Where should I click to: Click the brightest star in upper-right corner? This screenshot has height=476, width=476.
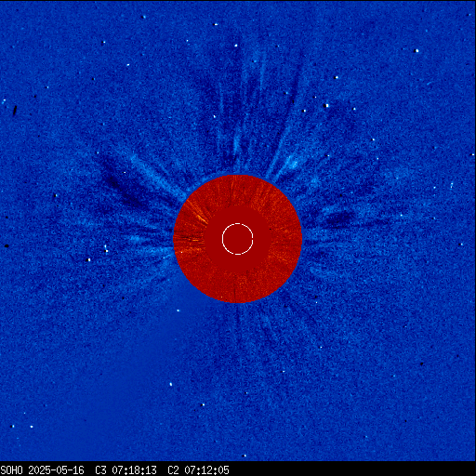point(416,50)
